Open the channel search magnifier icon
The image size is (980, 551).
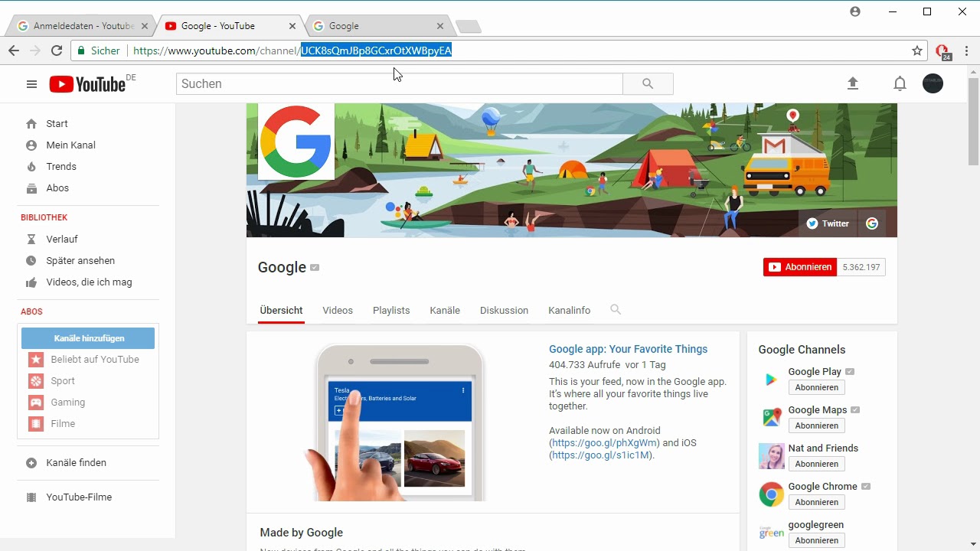tap(616, 310)
